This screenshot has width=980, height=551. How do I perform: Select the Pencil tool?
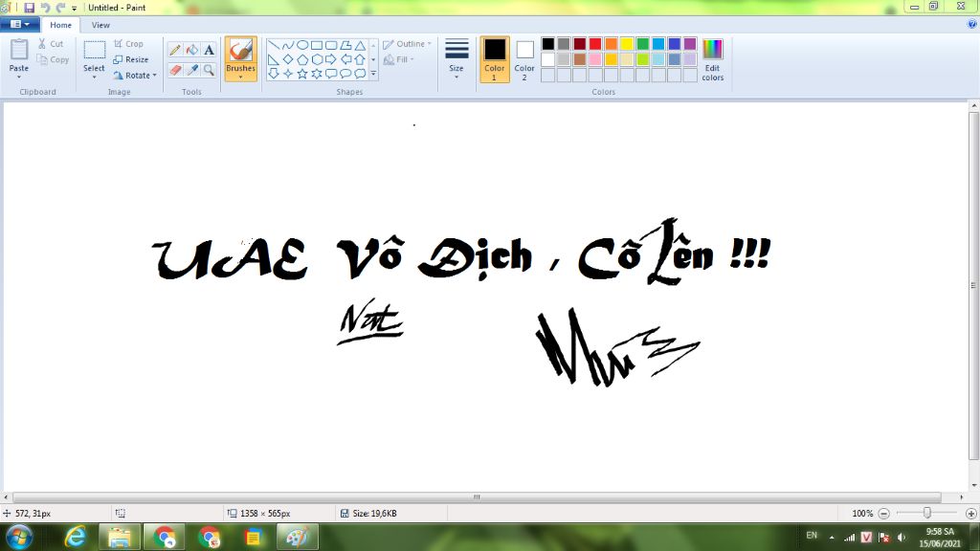pyautogui.click(x=175, y=50)
